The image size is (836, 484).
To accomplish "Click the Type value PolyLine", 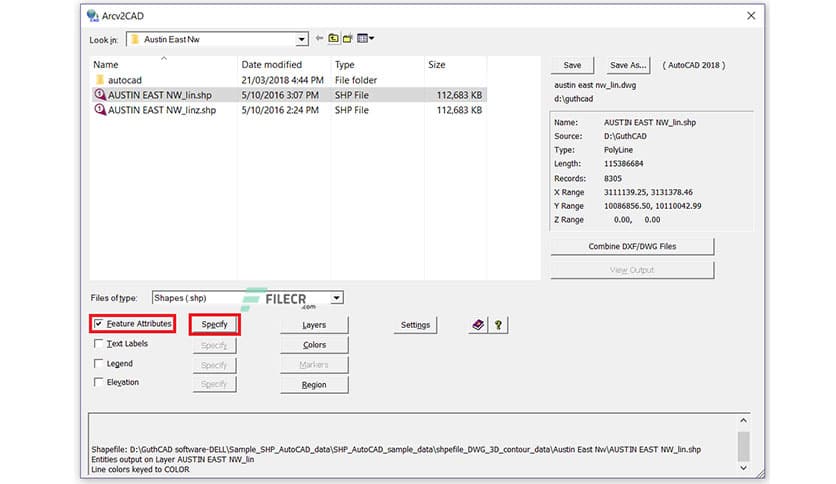I will [618, 150].
